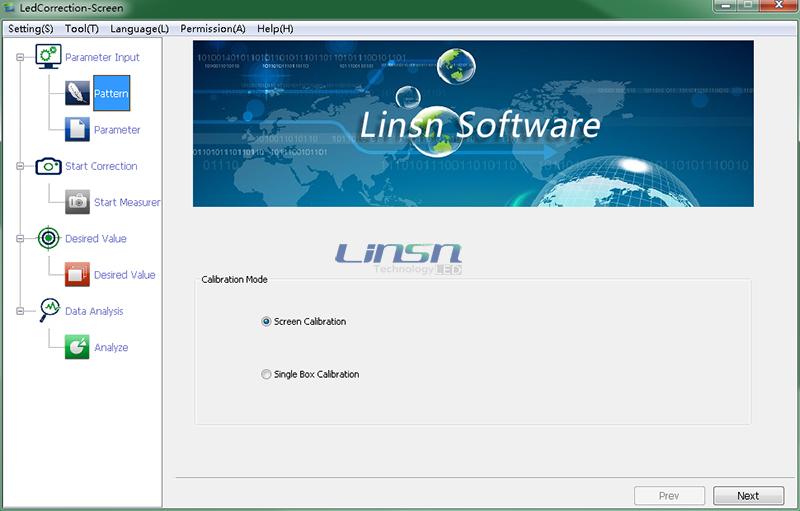This screenshot has width=800, height=511.
Task: Click the Next button
Action: click(x=748, y=495)
